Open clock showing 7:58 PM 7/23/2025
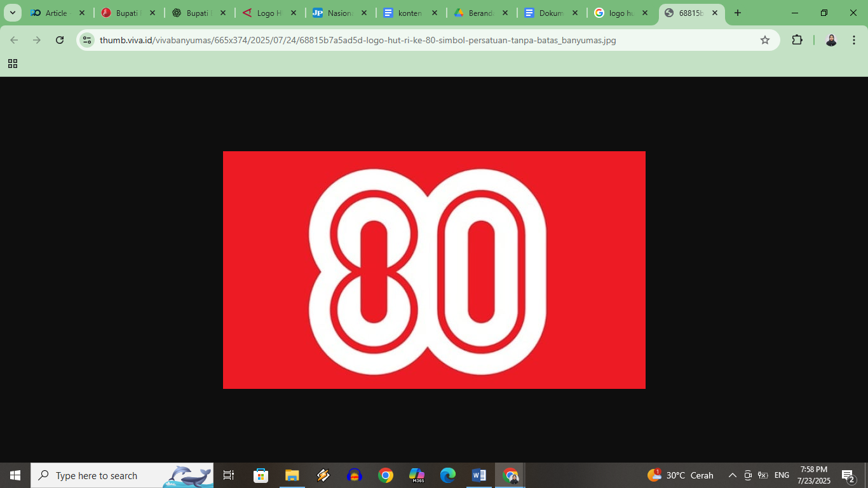868x488 pixels. coord(814,475)
